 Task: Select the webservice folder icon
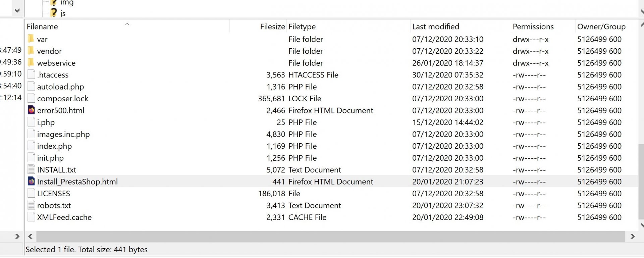pos(31,62)
